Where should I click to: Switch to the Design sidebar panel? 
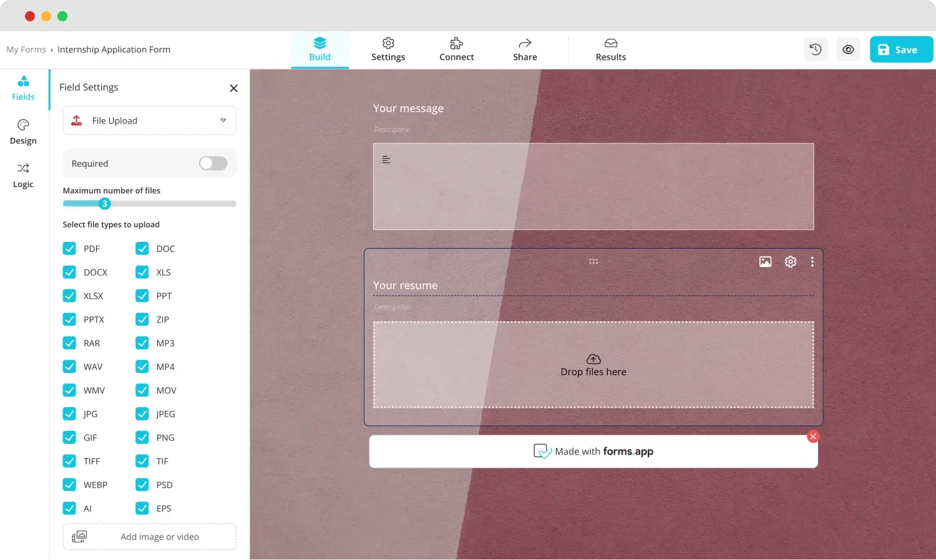pyautogui.click(x=23, y=132)
